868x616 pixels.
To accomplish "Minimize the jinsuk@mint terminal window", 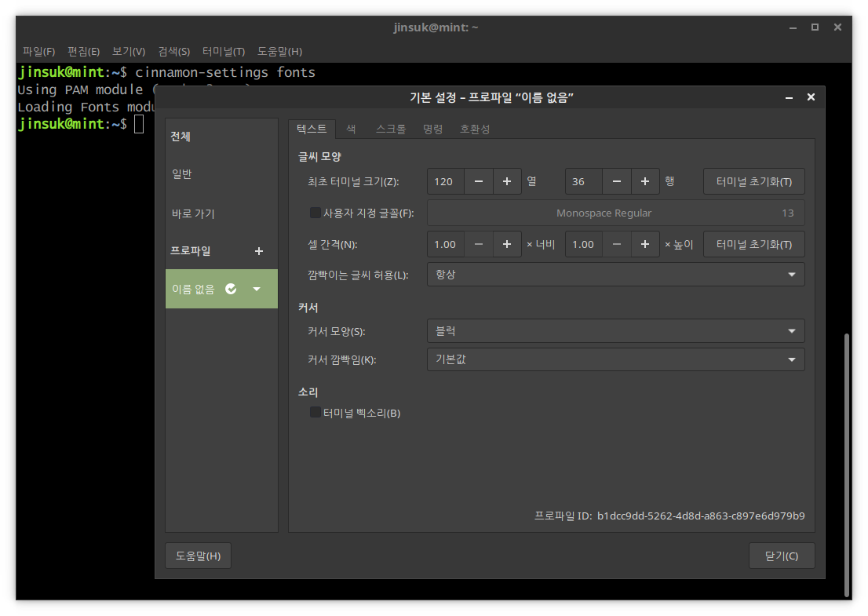I will tap(793, 27).
